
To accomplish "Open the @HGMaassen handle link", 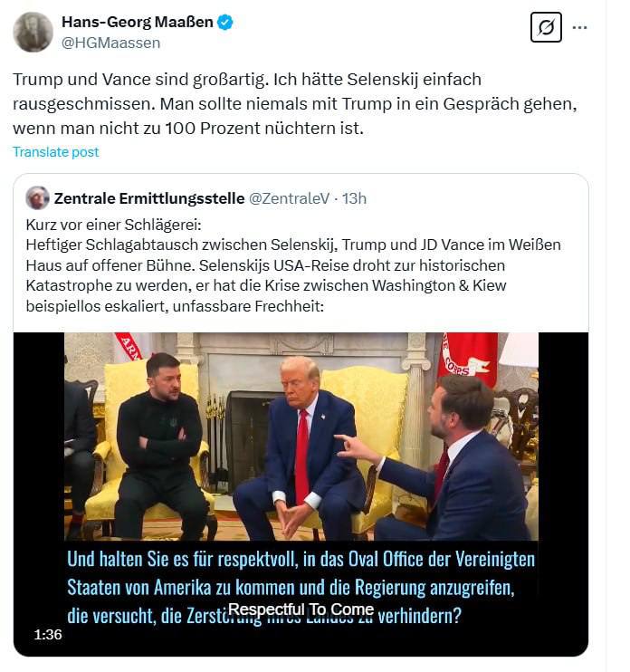I will pyautogui.click(x=110, y=43).
